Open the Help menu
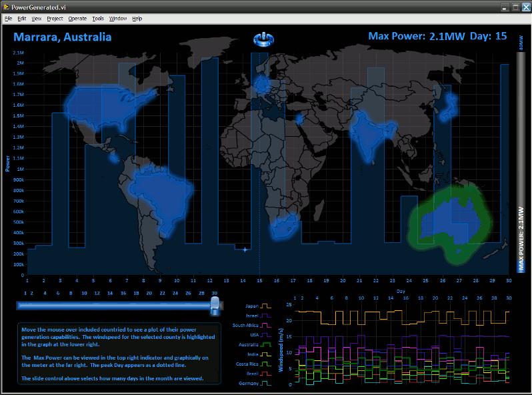Viewport: 532px width, 395px height. tap(137, 19)
